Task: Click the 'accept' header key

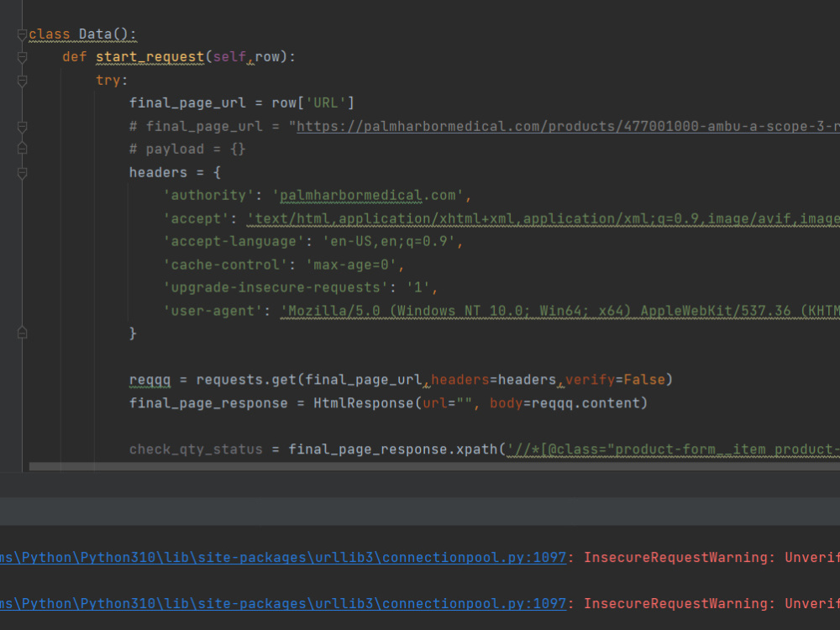Action: pos(196,218)
